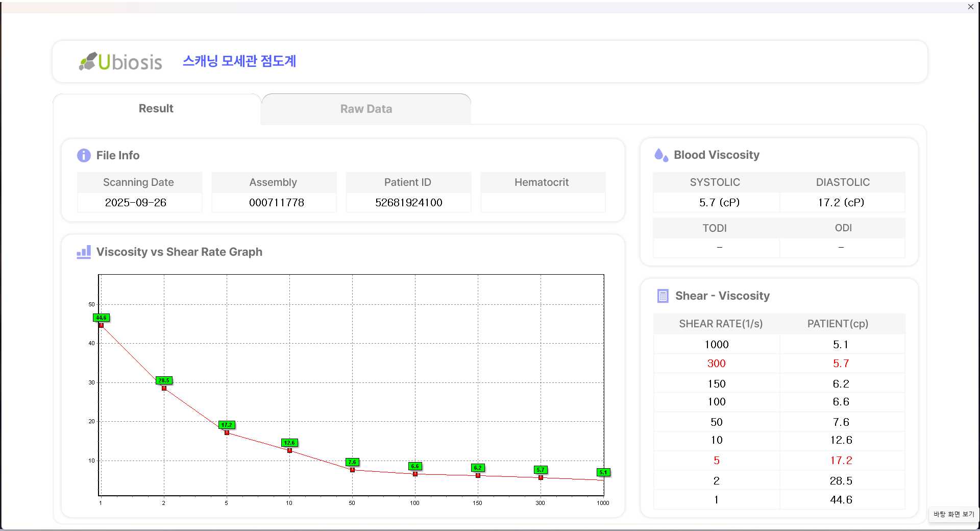Screen dimensions: 980x531
Task: Click the Patient ID value 52681924100
Action: (x=408, y=203)
